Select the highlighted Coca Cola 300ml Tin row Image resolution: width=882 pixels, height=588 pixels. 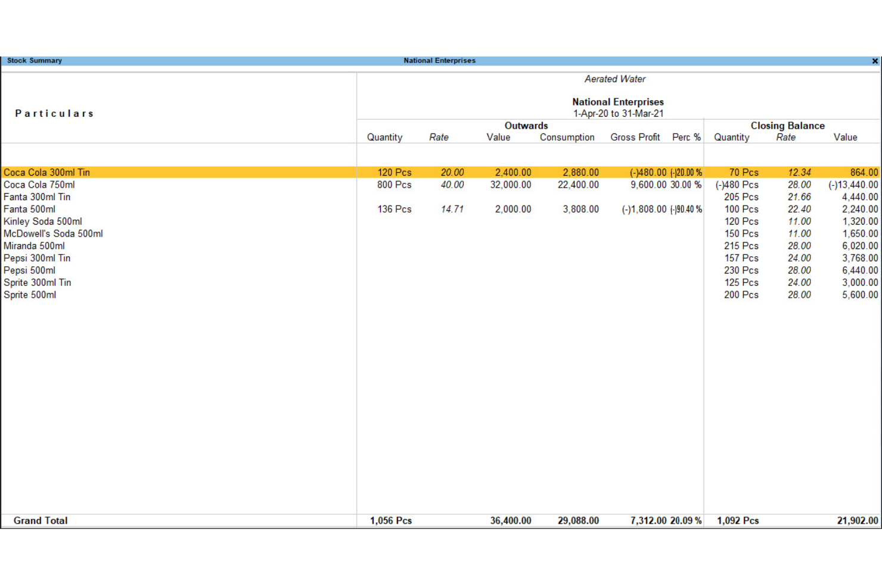[x=46, y=172]
